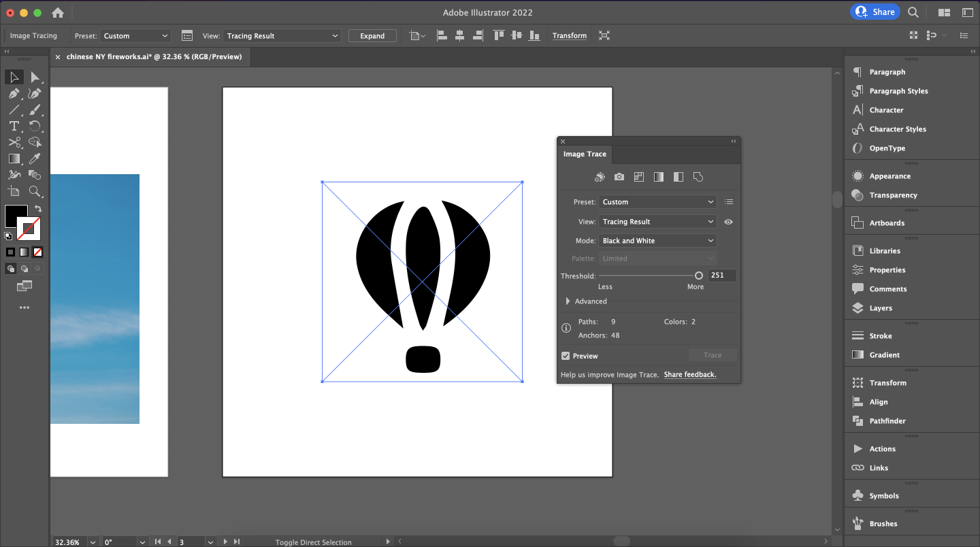Click the Share feedback link
Image resolution: width=980 pixels, height=547 pixels.
(690, 375)
